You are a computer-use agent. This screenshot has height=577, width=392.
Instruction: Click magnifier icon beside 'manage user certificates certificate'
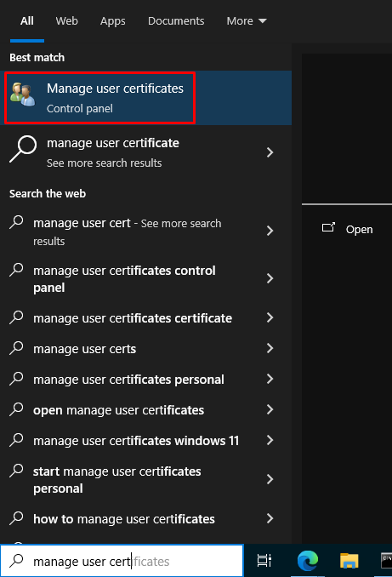[16, 317]
